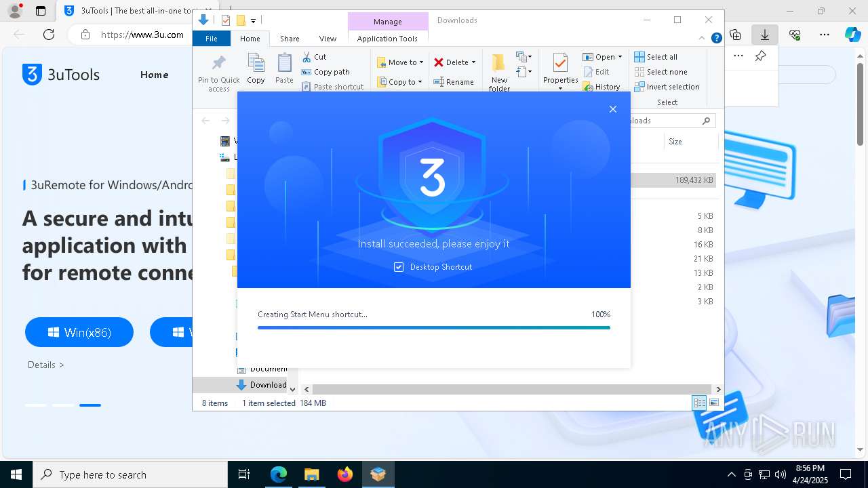This screenshot has width=868, height=488.
Task: Click the Manage contextual tab
Action: (388, 22)
